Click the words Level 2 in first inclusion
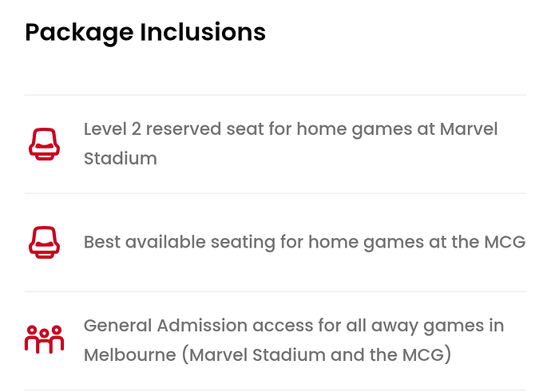 (112, 129)
